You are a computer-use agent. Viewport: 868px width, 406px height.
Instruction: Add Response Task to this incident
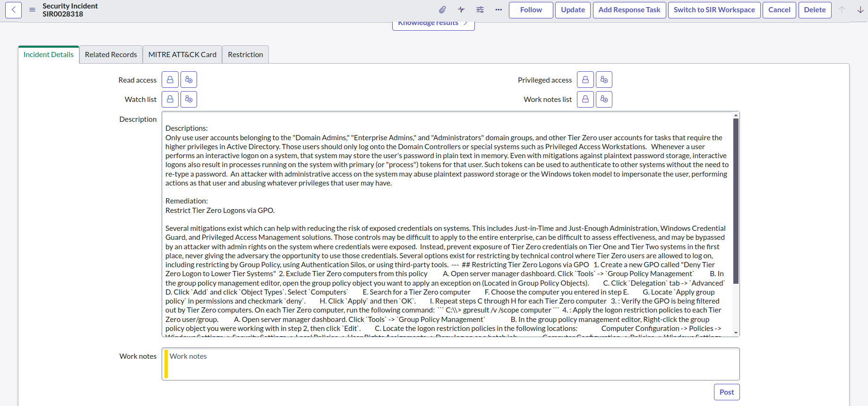(x=629, y=10)
